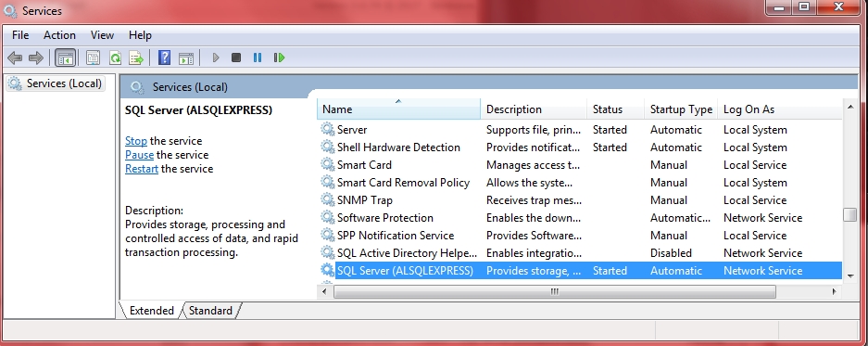
Task: Select SPP Notification Service row
Action: [x=580, y=236]
